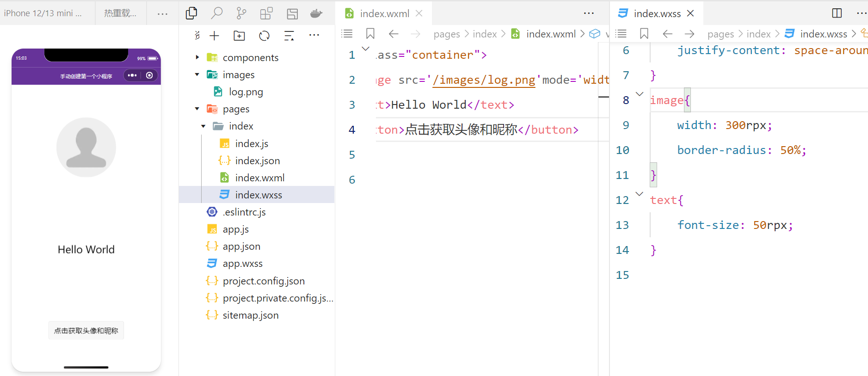This screenshot has width=868, height=376.
Task: Create a new file with plus icon
Action: (x=214, y=36)
